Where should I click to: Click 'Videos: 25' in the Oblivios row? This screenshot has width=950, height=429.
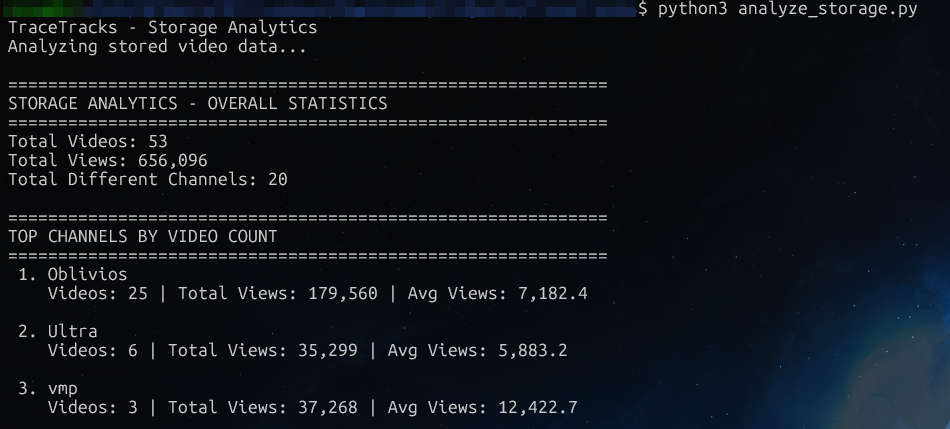pos(98,293)
